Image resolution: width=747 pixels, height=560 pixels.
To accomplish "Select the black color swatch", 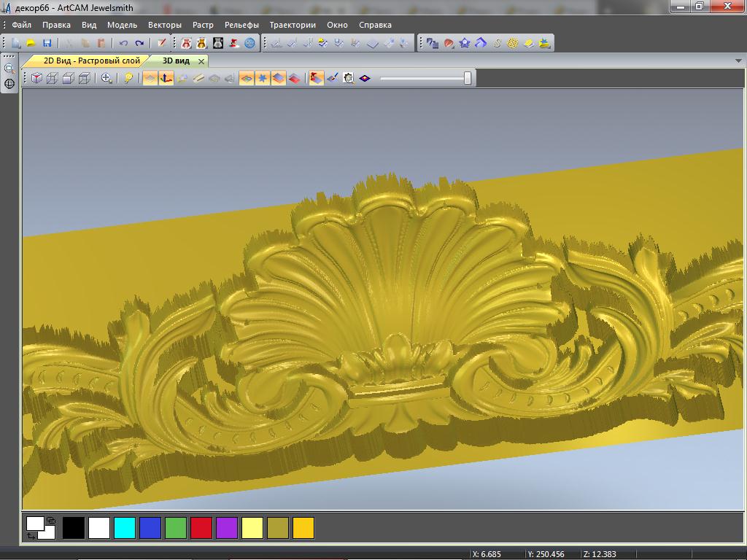I will tap(74, 528).
